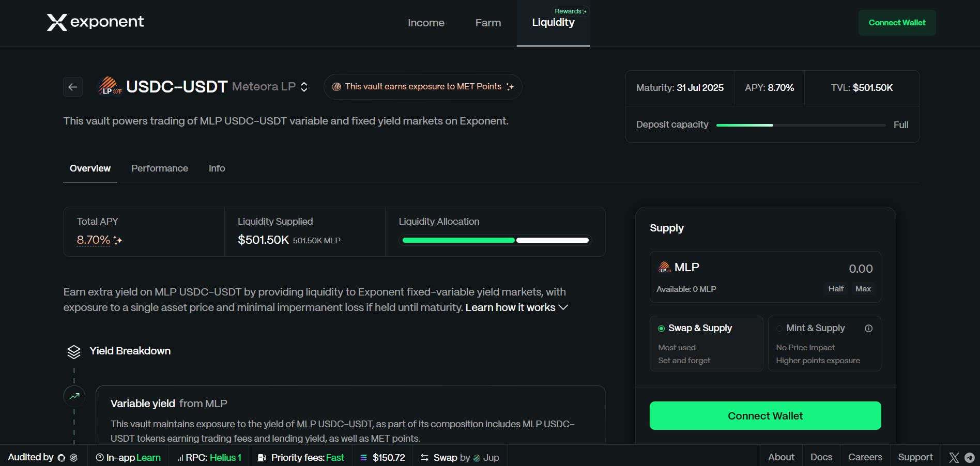Go back with the left arrow button
This screenshot has height=466, width=980.
(x=73, y=87)
